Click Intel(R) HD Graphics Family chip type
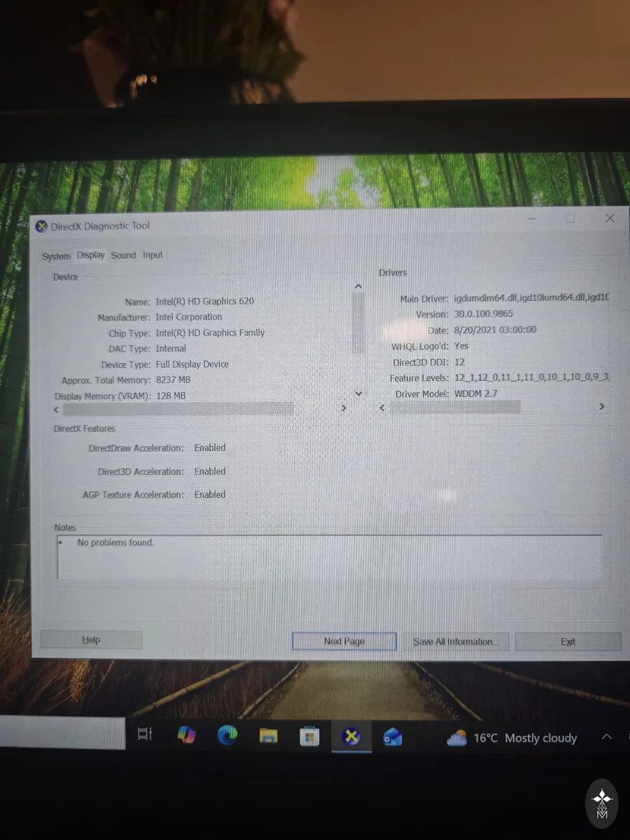Image resolution: width=630 pixels, height=840 pixels. tap(210, 332)
